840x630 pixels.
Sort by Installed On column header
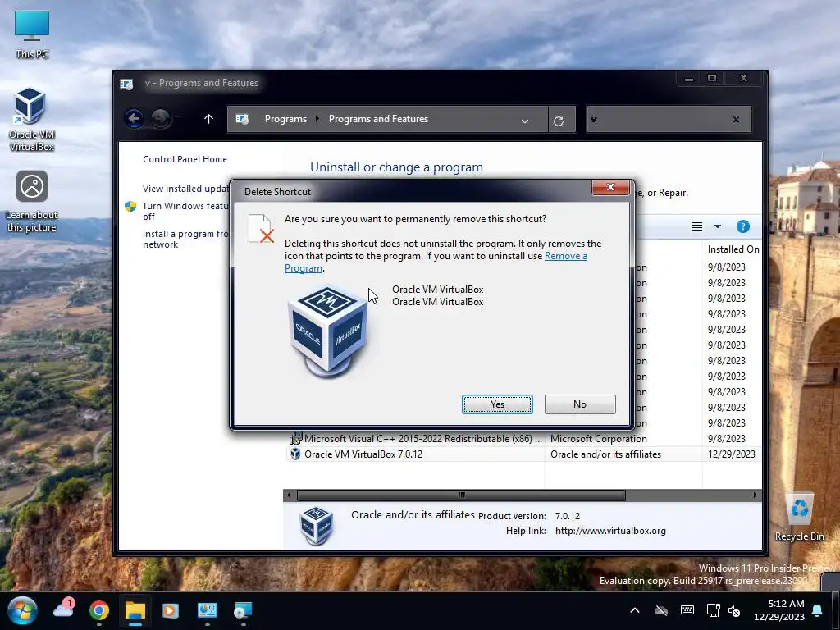pyautogui.click(x=733, y=249)
